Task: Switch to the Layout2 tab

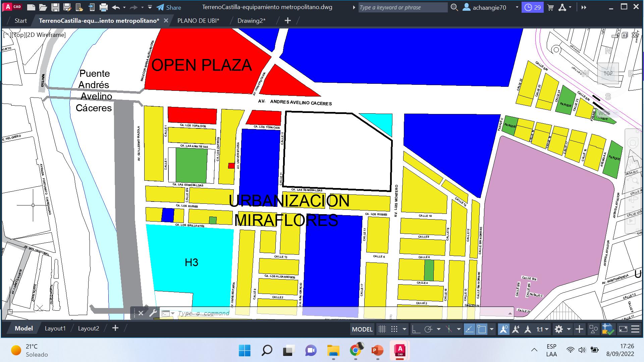Action: pyautogui.click(x=89, y=328)
